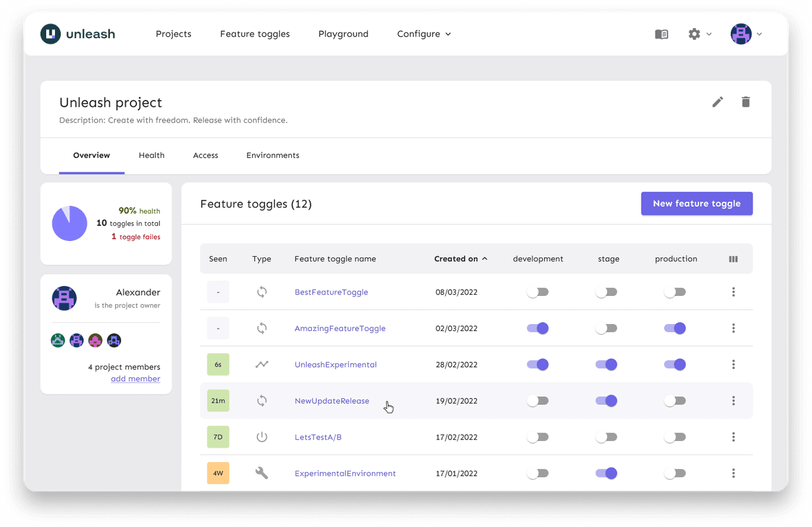Click the settings gear icon

694,34
